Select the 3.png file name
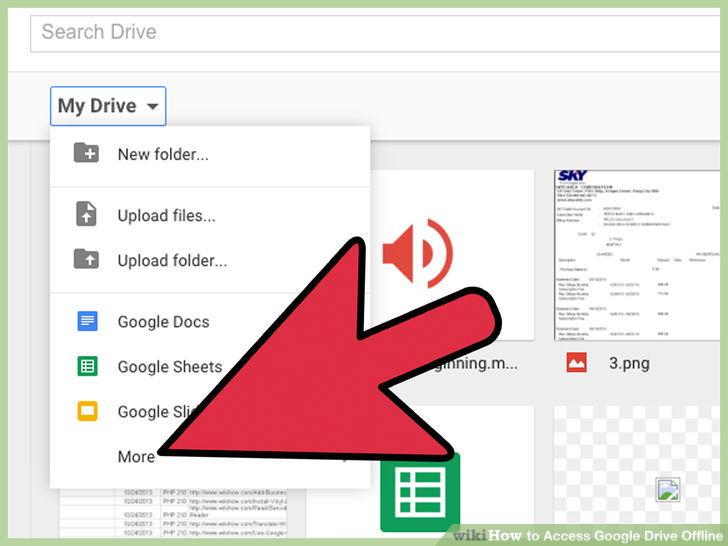Viewport: 728px width, 546px height. click(x=629, y=364)
